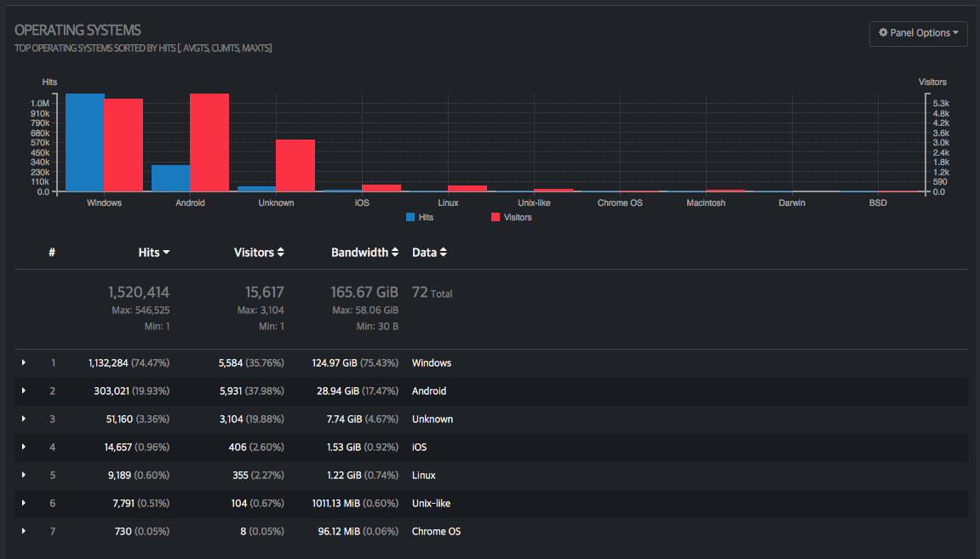Click the Visitors column sort arrows
The image size is (980, 559).
point(281,253)
